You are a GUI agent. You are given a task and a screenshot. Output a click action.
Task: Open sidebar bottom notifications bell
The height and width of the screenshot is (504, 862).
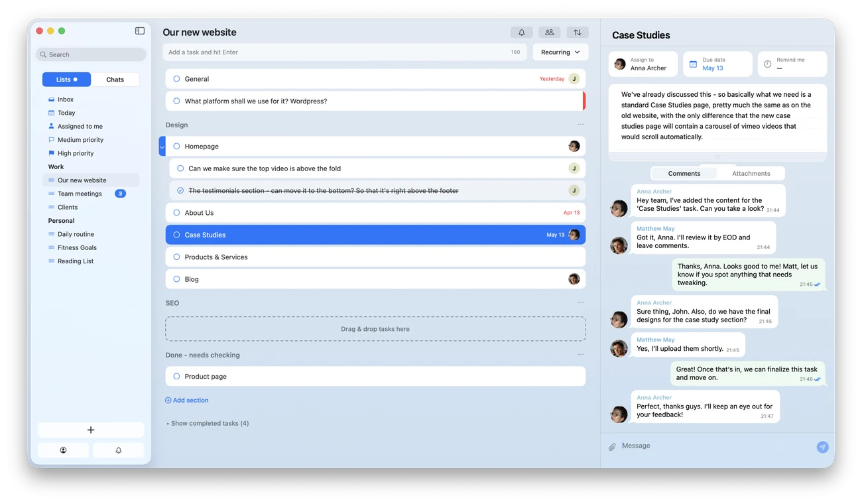[x=119, y=450]
